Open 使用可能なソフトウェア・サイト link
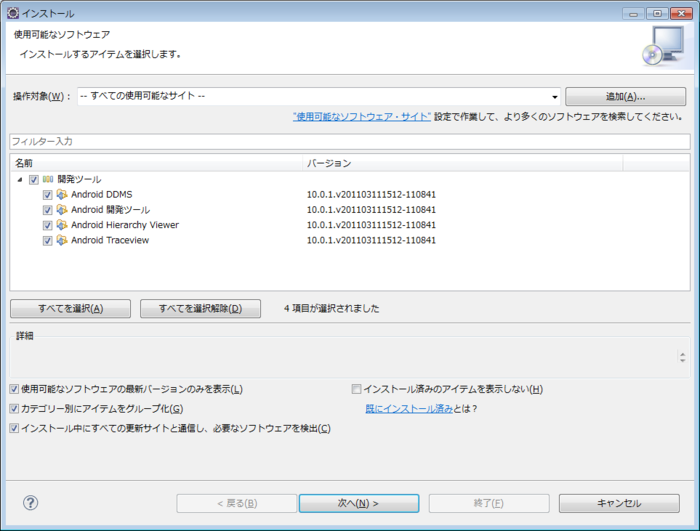Screen dimensions: 700x531 pyautogui.click(x=362, y=117)
